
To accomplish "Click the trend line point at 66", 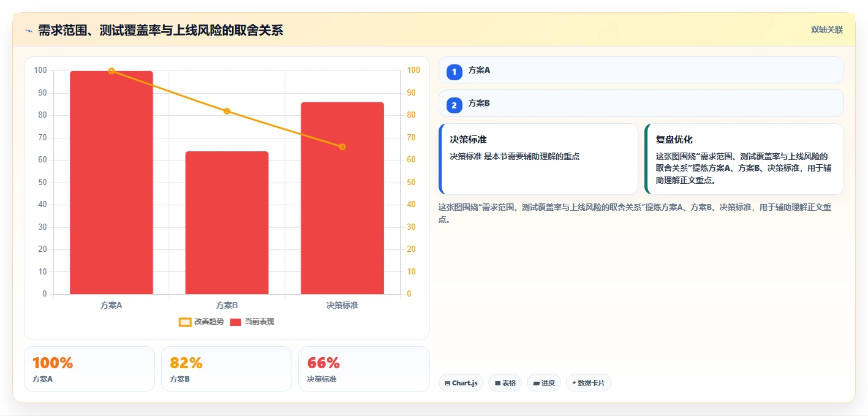I will pyautogui.click(x=342, y=147).
